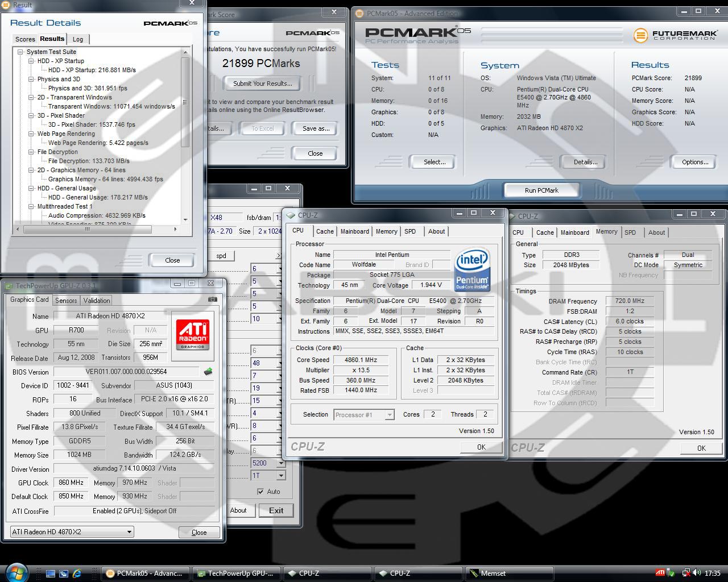Click the ATI Radeon logo in GPU-Z
Viewport: 728px width, 582px height.
(x=192, y=334)
